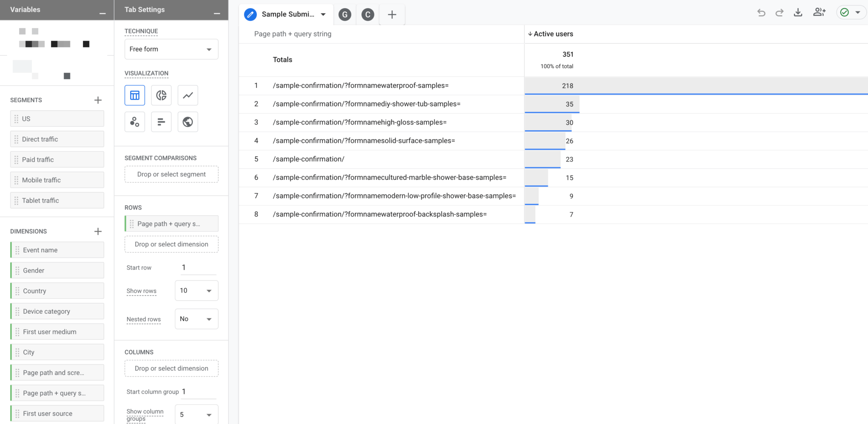Open the Free form technique dropdown
This screenshot has width=868, height=424.
tap(171, 49)
